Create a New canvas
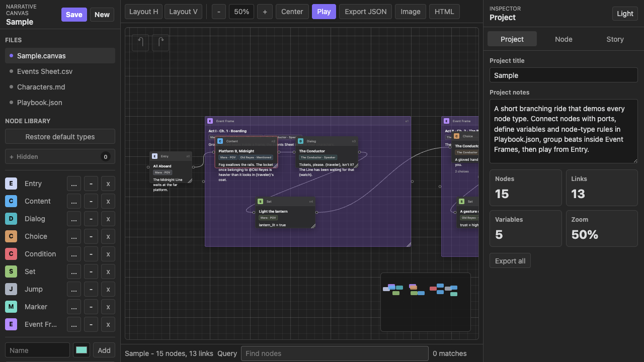The height and width of the screenshot is (362, 644). pos(102,15)
